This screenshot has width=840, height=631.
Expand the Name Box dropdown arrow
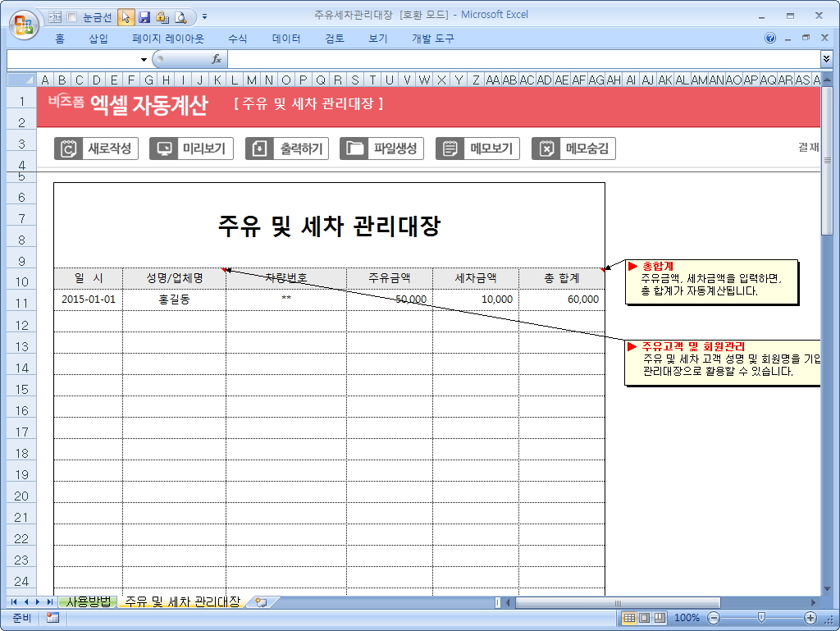[x=144, y=59]
